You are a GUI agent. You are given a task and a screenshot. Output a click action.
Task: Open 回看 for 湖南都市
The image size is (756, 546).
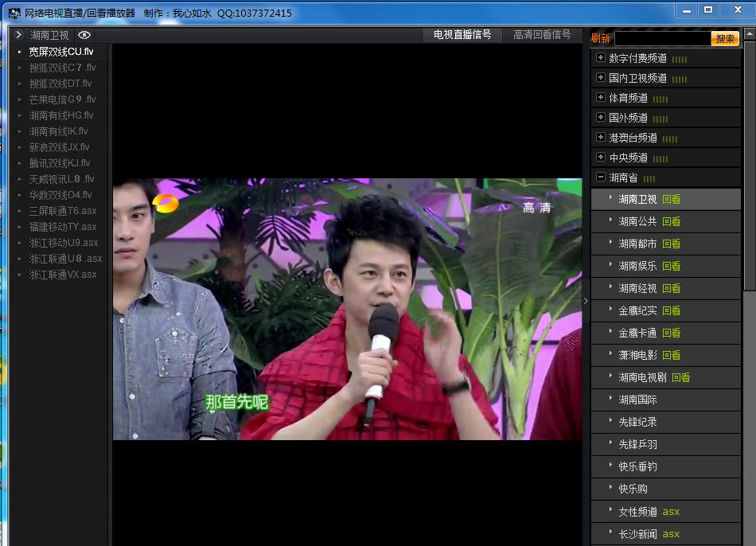[x=671, y=244]
